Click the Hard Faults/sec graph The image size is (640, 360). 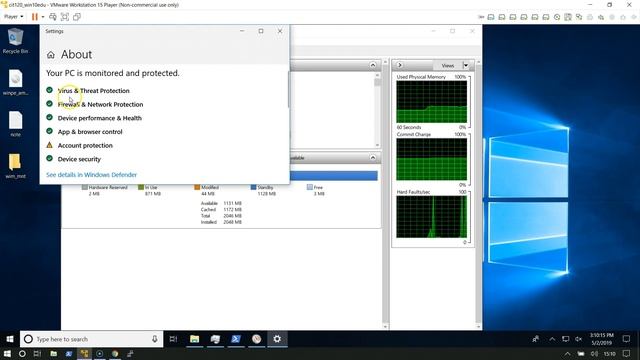[431, 217]
